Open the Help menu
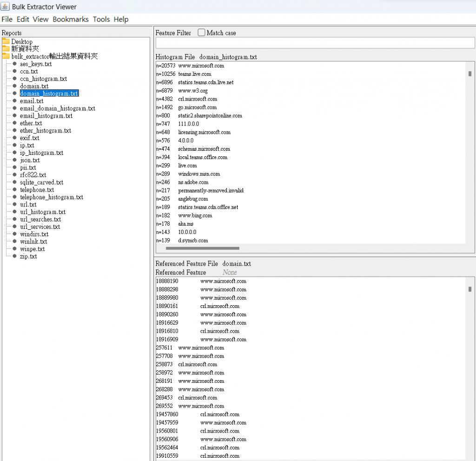Screen dimensions: 476x461 click(x=121, y=20)
